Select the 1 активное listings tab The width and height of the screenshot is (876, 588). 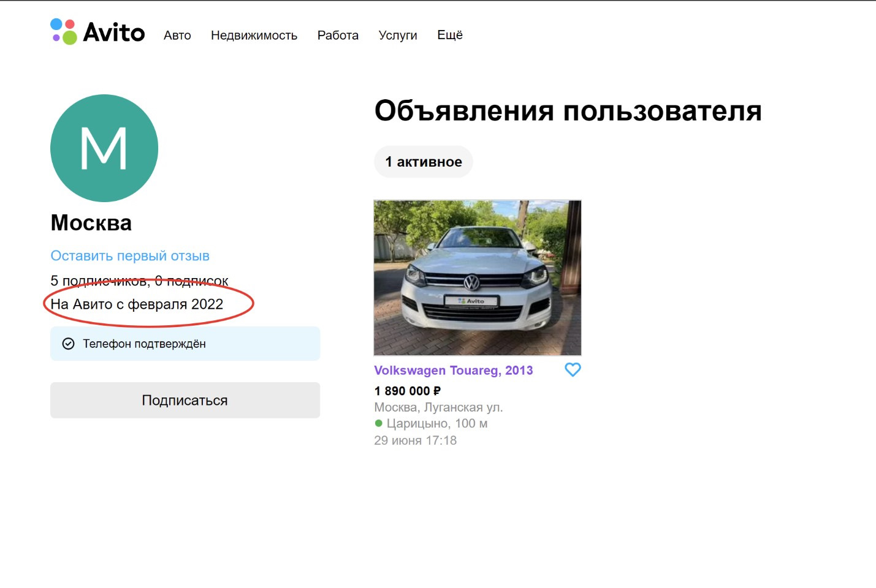pyautogui.click(x=424, y=162)
